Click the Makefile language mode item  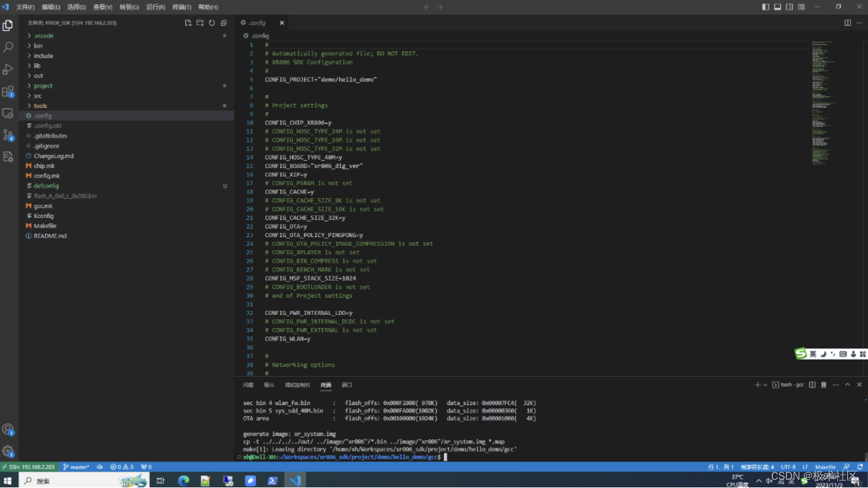coord(826,467)
